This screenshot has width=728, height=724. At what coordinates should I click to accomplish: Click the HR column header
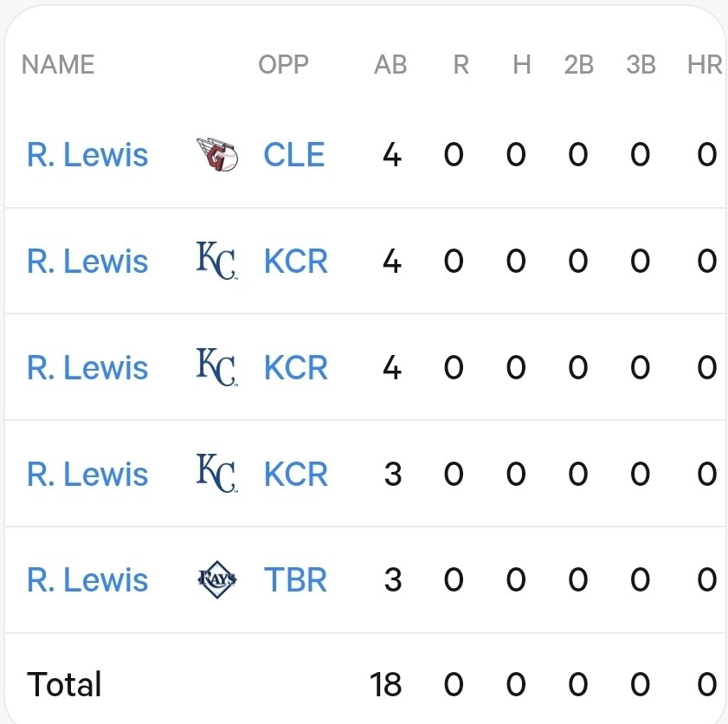click(x=704, y=65)
